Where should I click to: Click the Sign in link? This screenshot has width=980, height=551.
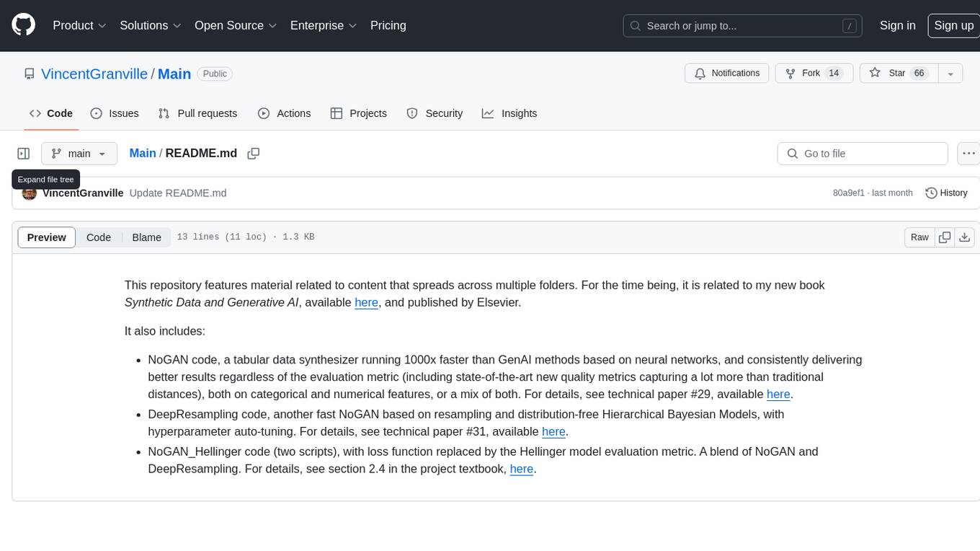(898, 25)
